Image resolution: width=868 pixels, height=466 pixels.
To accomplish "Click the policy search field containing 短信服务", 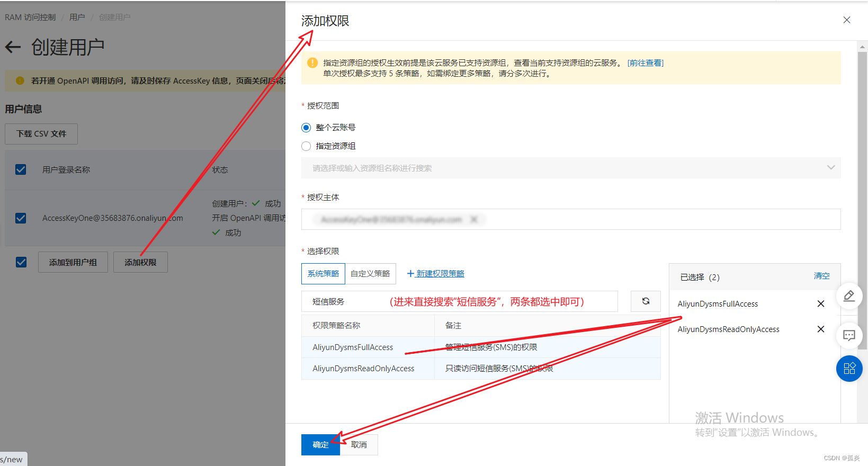I will coord(460,301).
